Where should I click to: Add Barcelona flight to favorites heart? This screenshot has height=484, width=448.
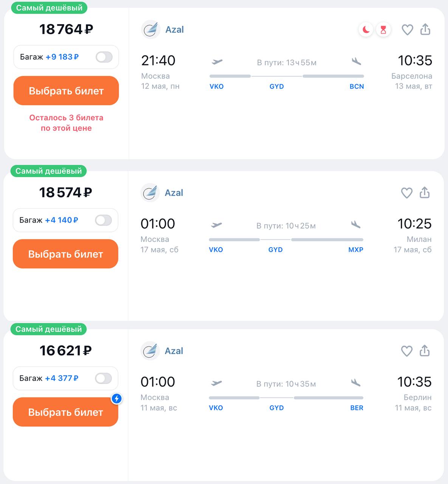pyautogui.click(x=407, y=29)
